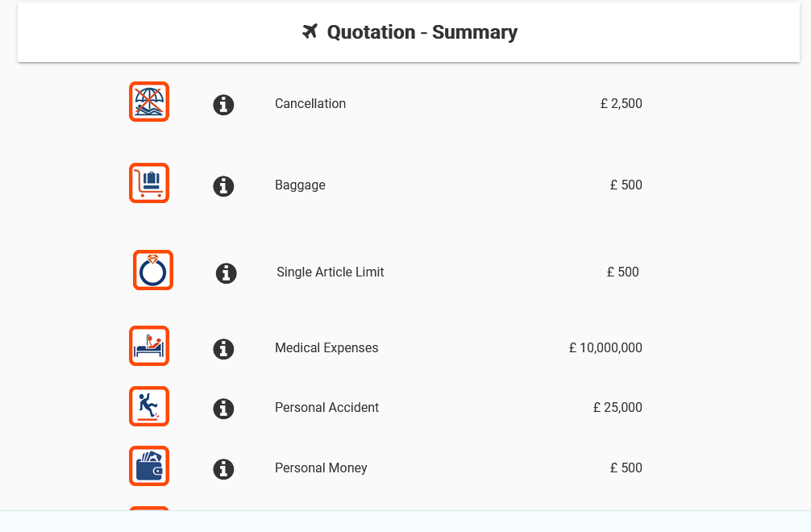Image resolution: width=811 pixels, height=532 pixels.
Task: View info for Single Article Limit
Action: [x=226, y=273]
